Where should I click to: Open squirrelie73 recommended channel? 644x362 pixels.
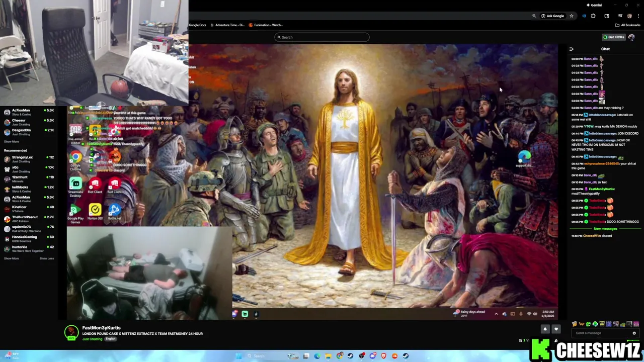click(x=29, y=229)
